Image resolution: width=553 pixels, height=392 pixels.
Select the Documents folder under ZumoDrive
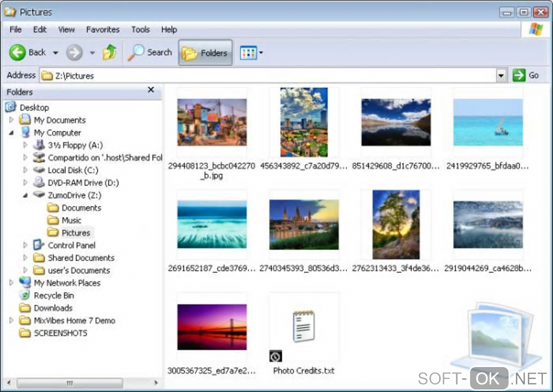click(x=81, y=208)
